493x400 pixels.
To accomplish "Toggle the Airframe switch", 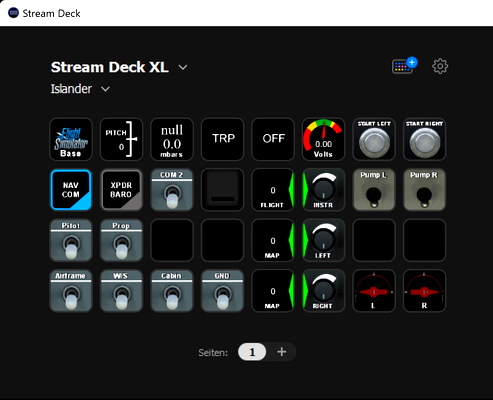I will pos(71,291).
